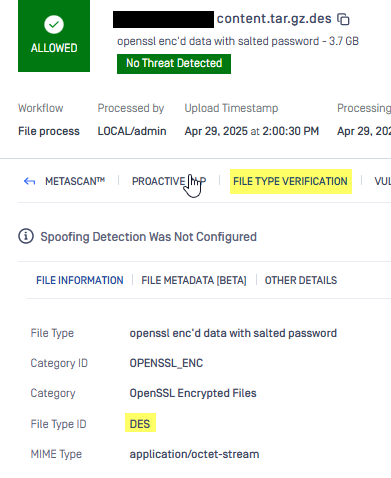Click the application/octet-stream MIME Type value
The width and height of the screenshot is (391, 478).
point(194,454)
